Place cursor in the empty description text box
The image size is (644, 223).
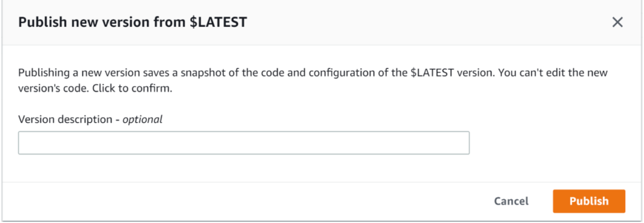(x=244, y=143)
